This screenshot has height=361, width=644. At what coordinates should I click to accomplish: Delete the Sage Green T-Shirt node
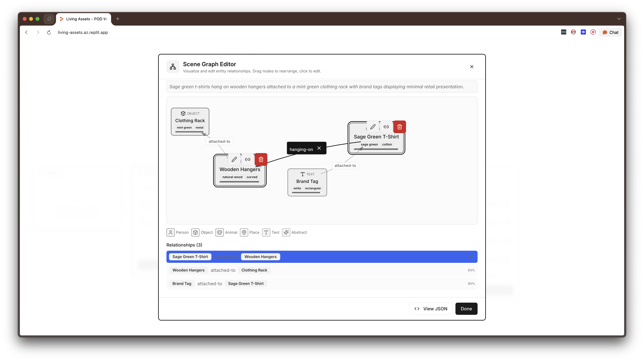[399, 127]
